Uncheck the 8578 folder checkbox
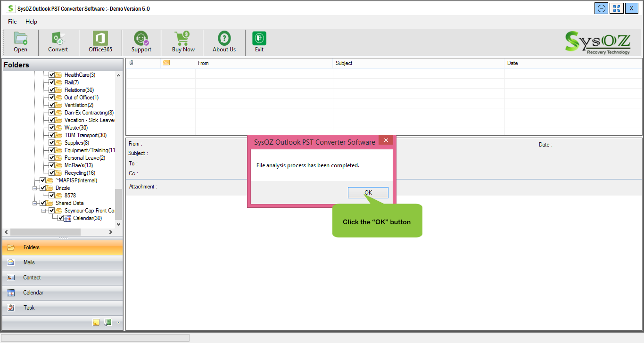644x343 pixels. (51, 196)
